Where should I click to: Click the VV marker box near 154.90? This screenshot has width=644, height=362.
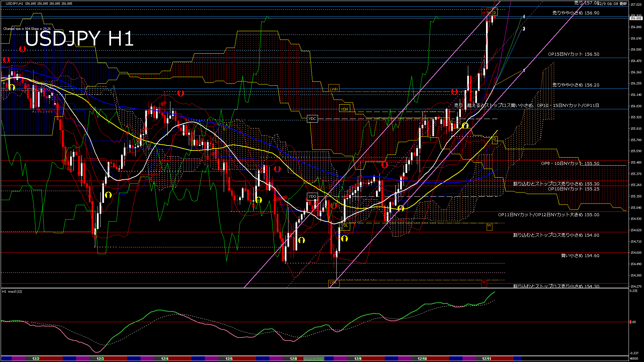coord(489,226)
